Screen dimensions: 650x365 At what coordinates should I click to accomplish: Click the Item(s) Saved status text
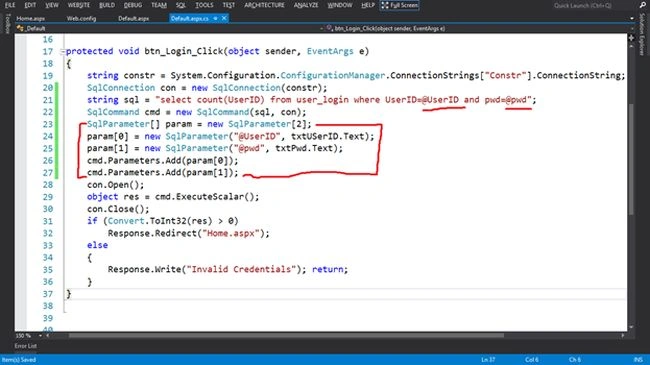pyautogui.click(x=19, y=360)
